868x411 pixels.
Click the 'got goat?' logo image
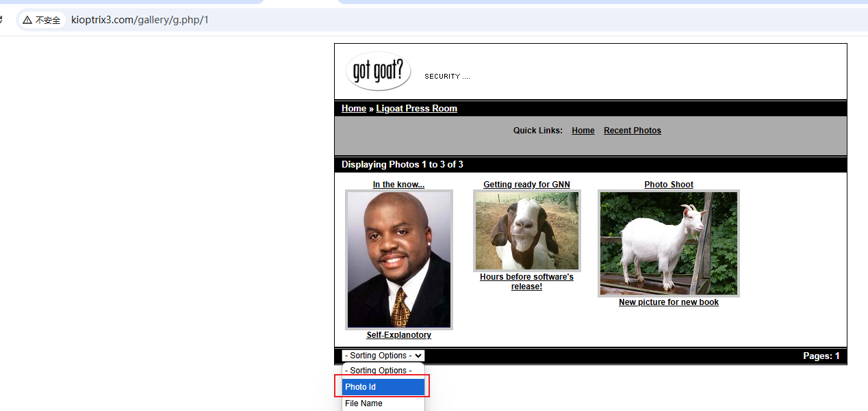tap(379, 71)
